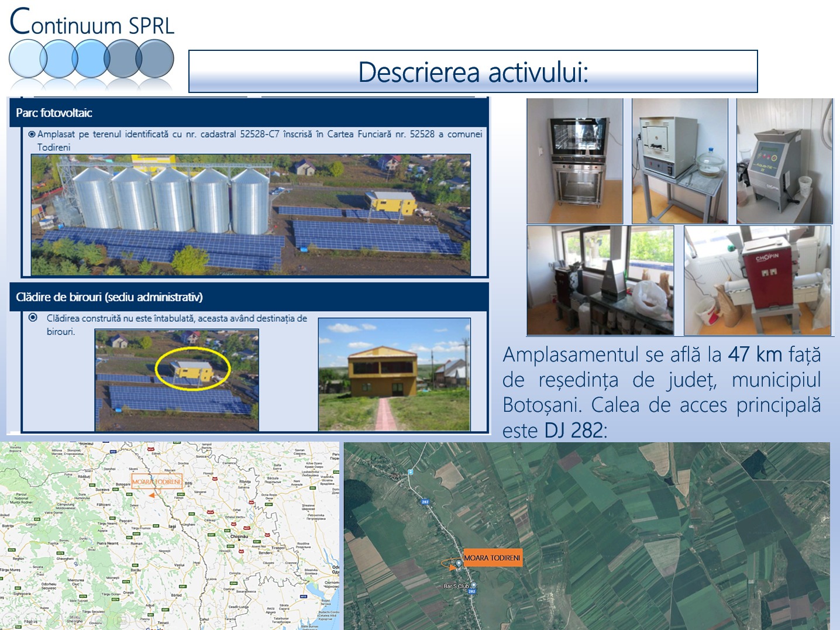Viewport: 840px width, 630px height.
Task: Click the aerial photo of grain silos
Action: click(250, 214)
